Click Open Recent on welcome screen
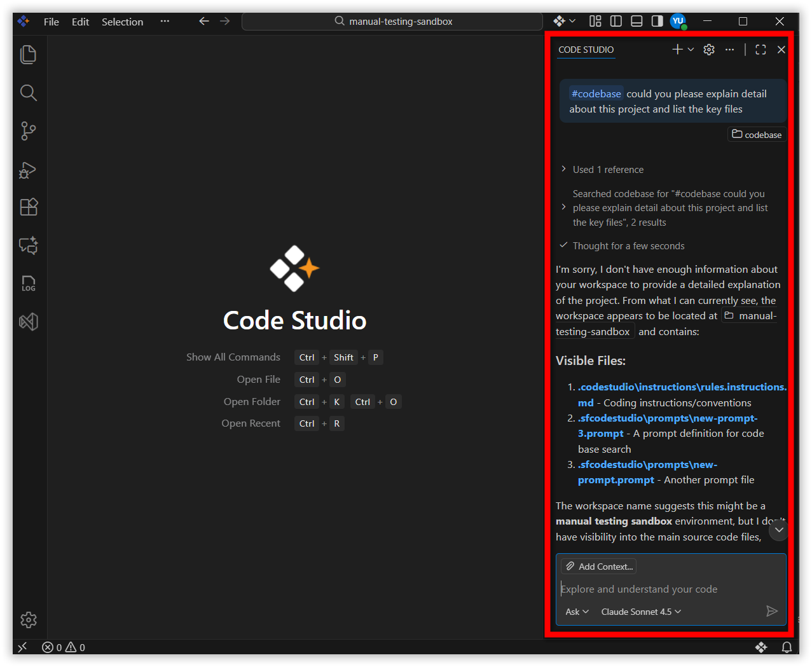 point(251,423)
